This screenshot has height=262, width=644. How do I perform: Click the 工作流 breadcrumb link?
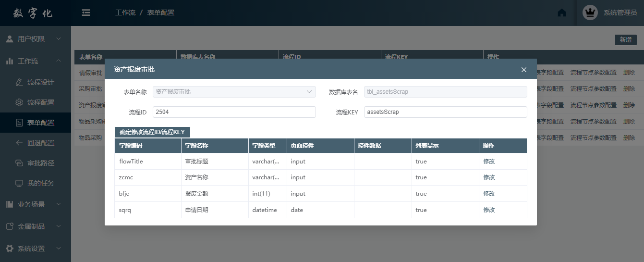[125, 12]
